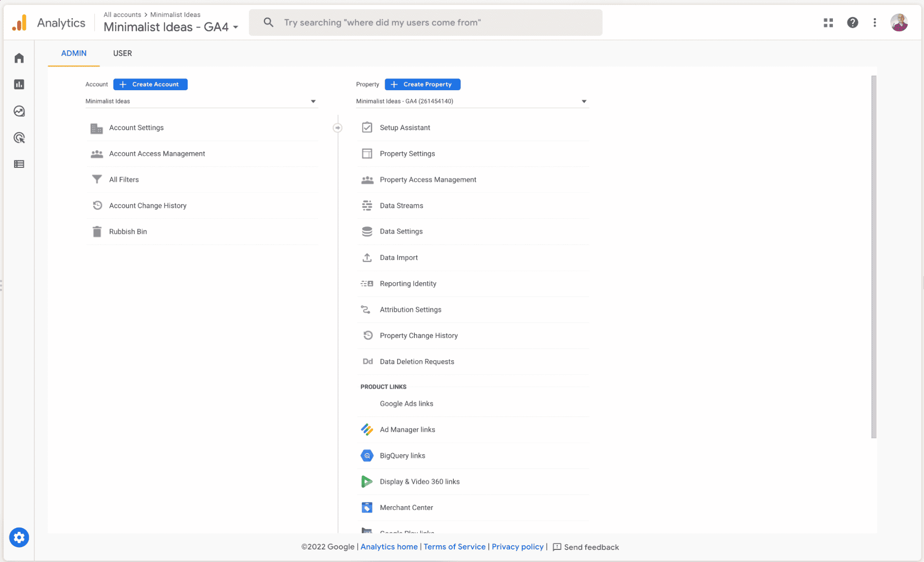Image resolution: width=924 pixels, height=562 pixels.
Task: Open the three-dot overflow menu at top right
Action: point(875,22)
